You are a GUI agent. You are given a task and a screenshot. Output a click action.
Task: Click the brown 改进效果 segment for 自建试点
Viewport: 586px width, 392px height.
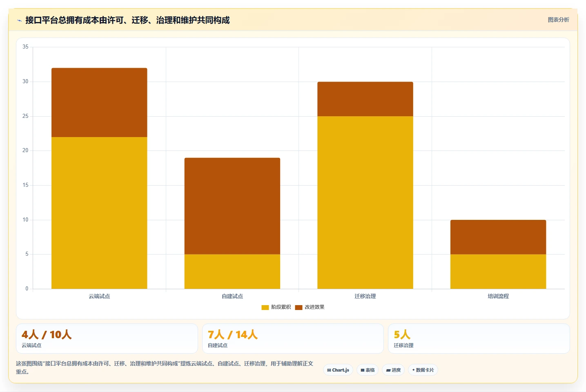[x=232, y=206]
